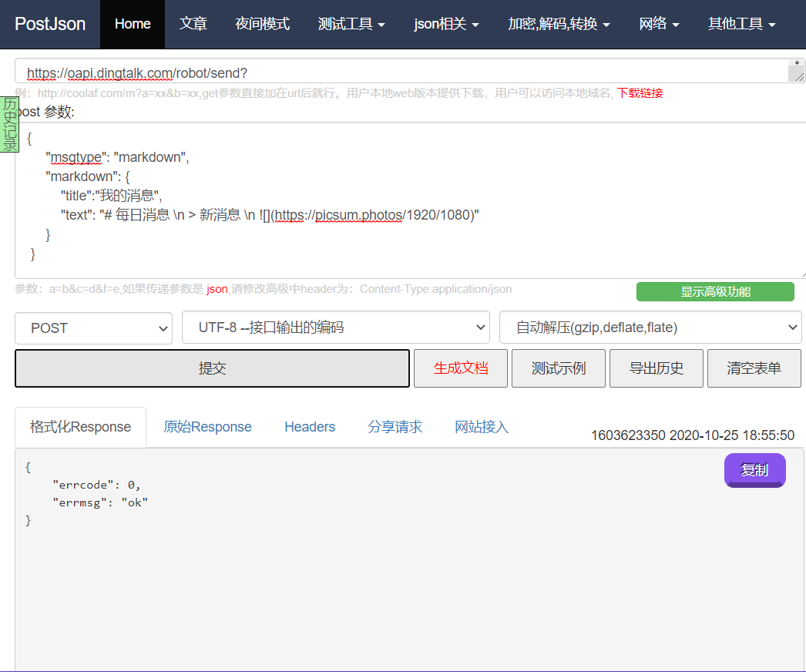
Task: Expand the json相关 dropdown menu
Action: click(x=446, y=24)
